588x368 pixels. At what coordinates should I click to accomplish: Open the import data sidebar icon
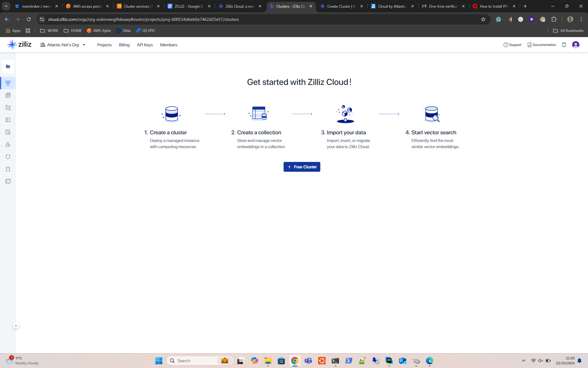point(8,120)
